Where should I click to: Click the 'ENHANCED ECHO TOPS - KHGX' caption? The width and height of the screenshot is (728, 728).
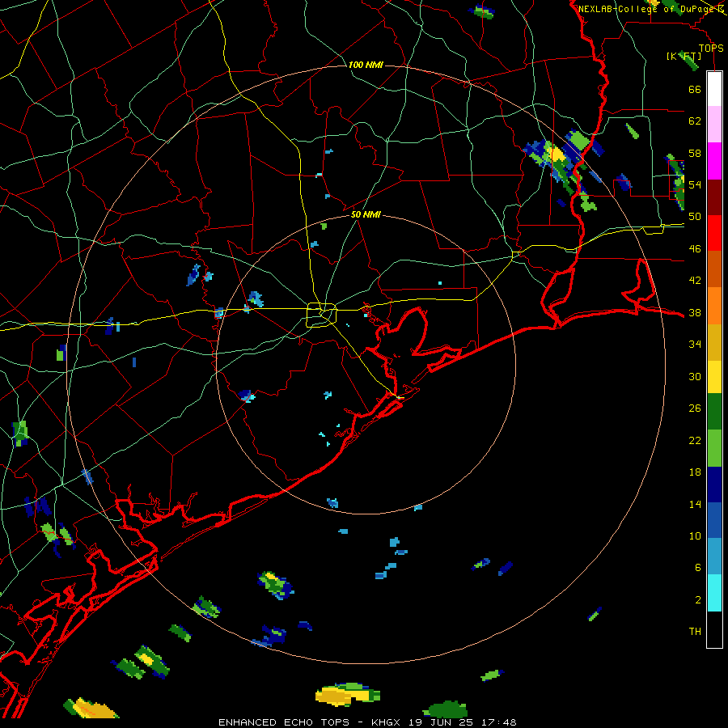(309, 722)
